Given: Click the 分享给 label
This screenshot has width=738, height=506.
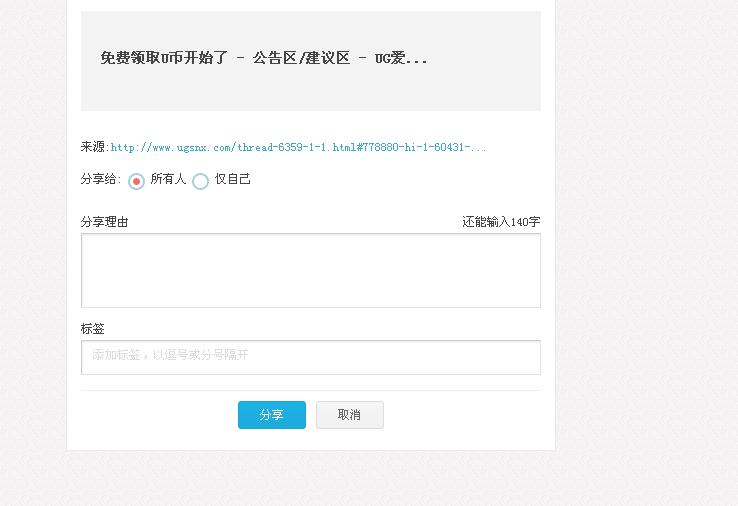Looking at the screenshot, I should point(101,179).
